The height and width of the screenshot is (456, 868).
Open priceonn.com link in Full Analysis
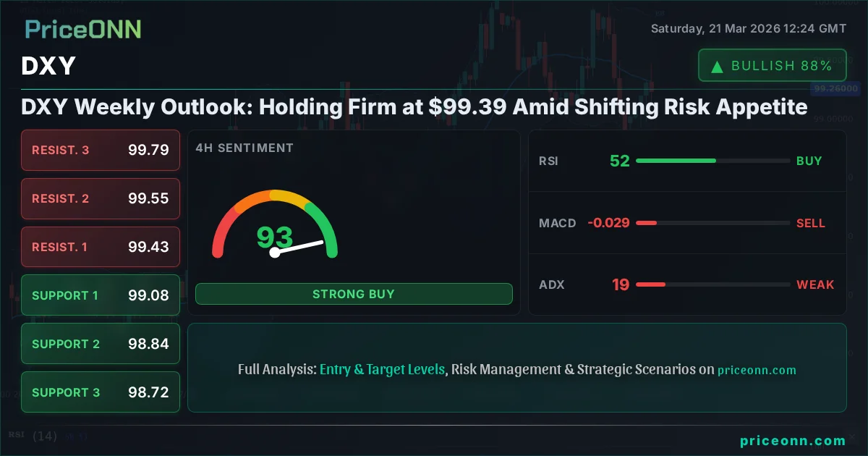tap(757, 370)
